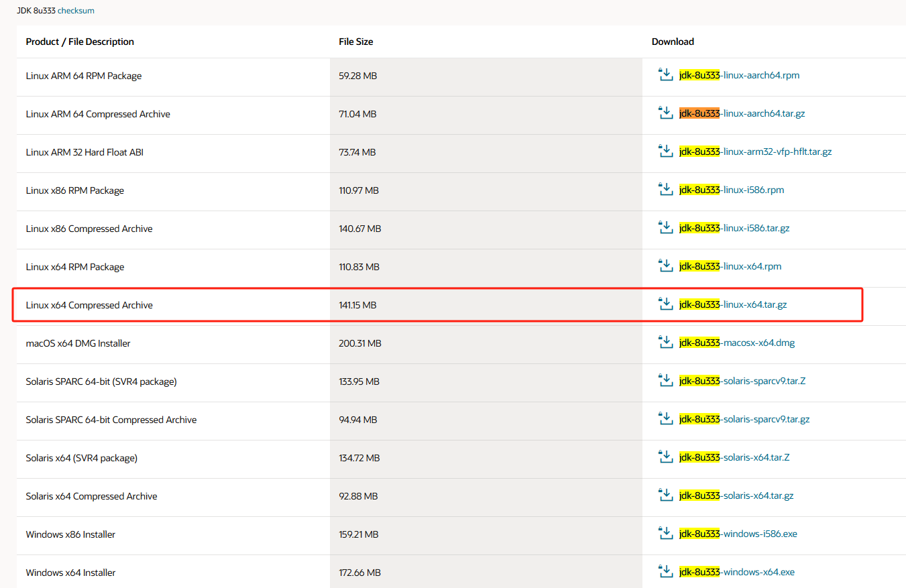Download jdk-8u333-linux-arm32-vfp-hflt.tar.gz link
The width and height of the screenshot is (906, 588).
click(x=755, y=152)
